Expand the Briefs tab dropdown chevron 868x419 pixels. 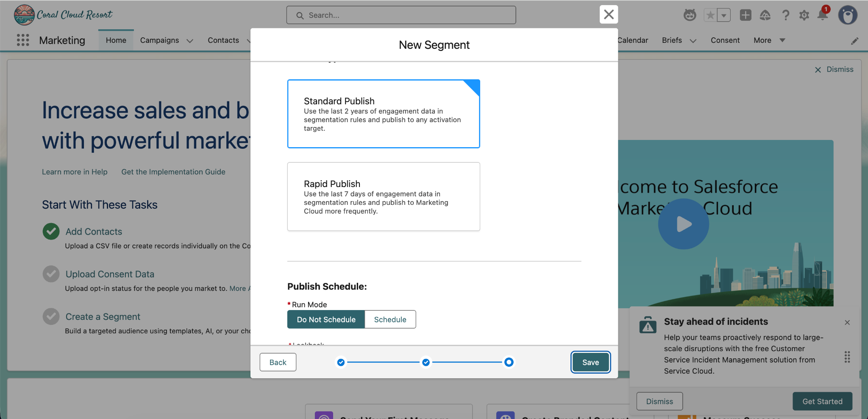(693, 41)
